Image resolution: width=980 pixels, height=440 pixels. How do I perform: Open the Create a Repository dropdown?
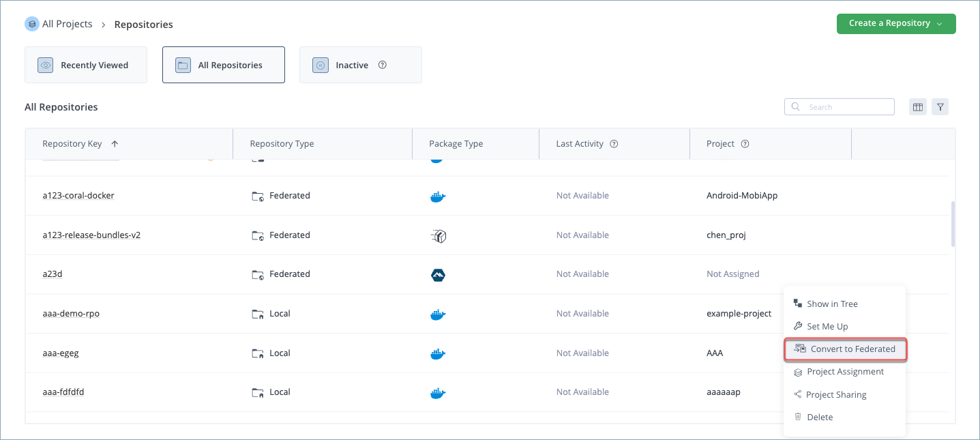(x=896, y=23)
